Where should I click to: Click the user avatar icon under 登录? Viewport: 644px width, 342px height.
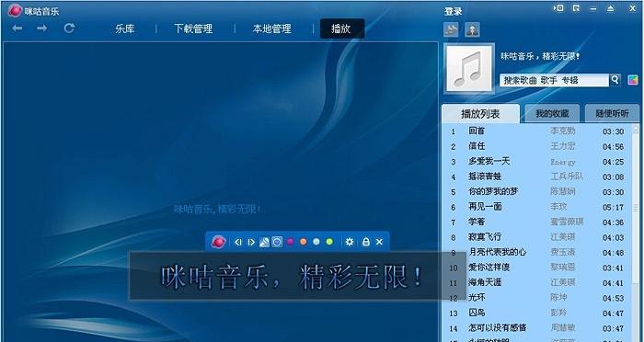[x=472, y=29]
